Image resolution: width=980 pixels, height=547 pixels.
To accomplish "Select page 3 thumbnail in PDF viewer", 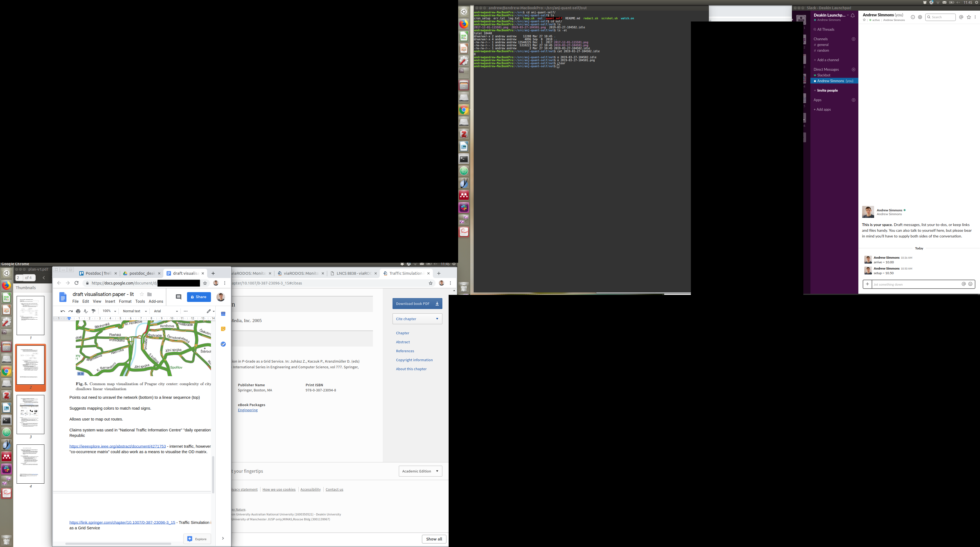I will 30,414.
